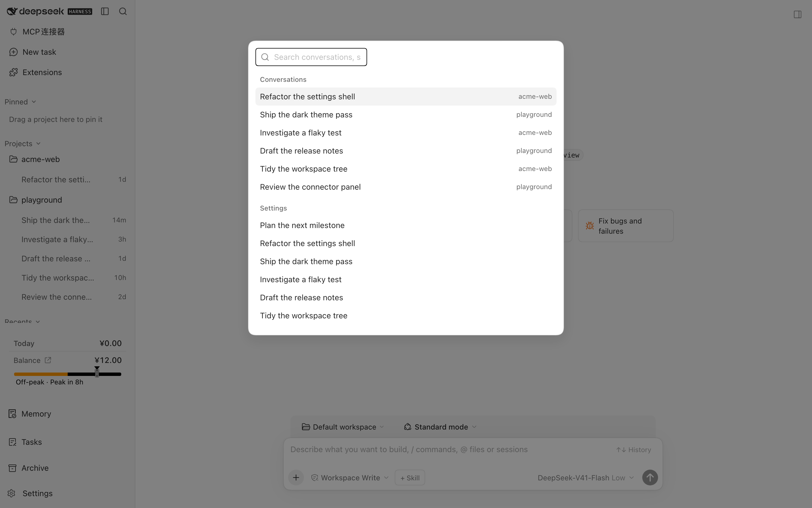
Task: Open Archive from sidebar icon
Action: click(x=12, y=468)
